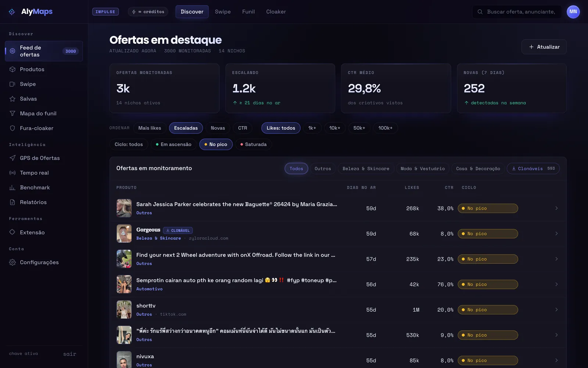Viewport: 588px width, 368px height.
Task: Click the Mapa do funil funnel icon
Action: coord(12,113)
